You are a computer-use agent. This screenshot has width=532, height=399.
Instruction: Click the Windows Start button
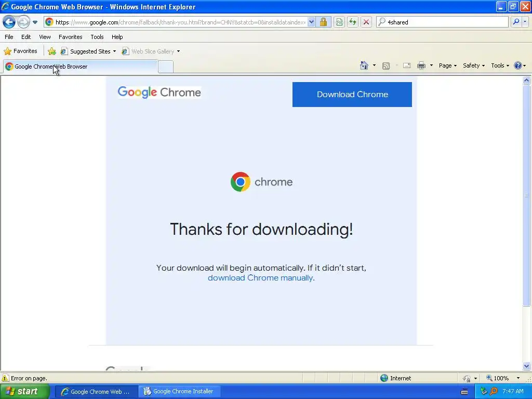tap(24, 392)
